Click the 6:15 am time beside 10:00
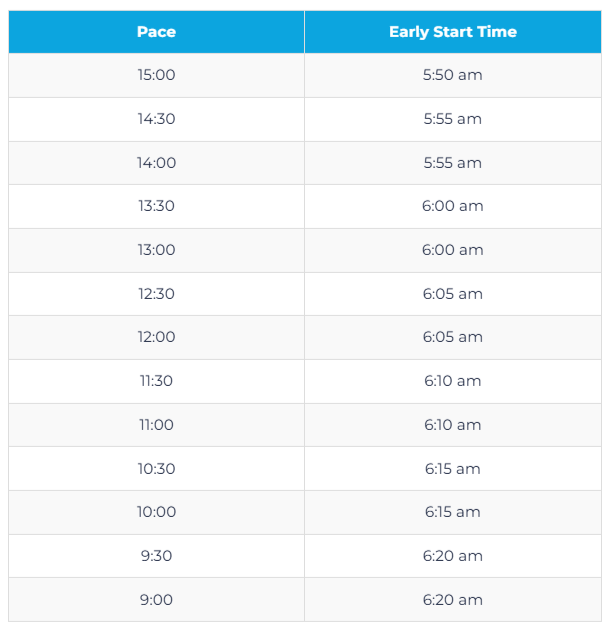The height and width of the screenshot is (631, 614). click(x=453, y=512)
